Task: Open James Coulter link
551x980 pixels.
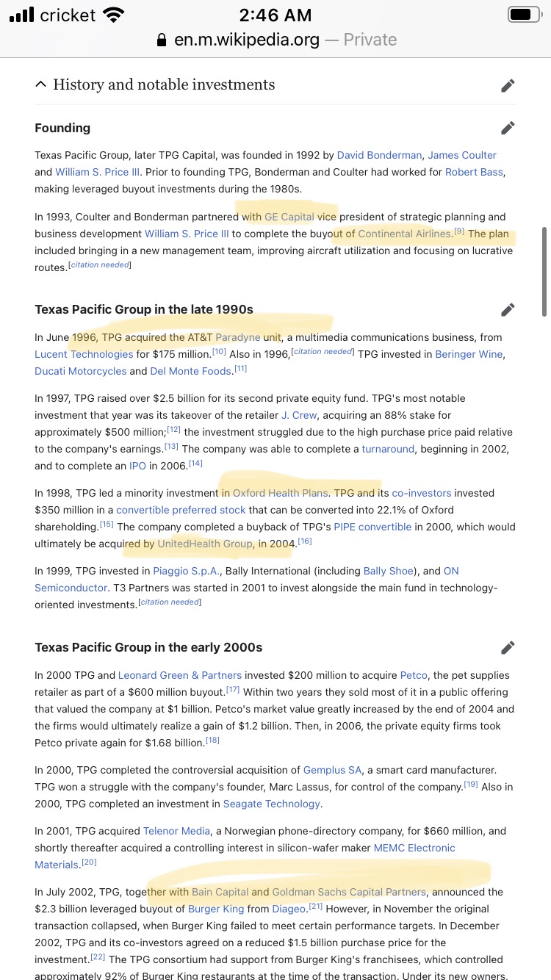Action: point(462,155)
